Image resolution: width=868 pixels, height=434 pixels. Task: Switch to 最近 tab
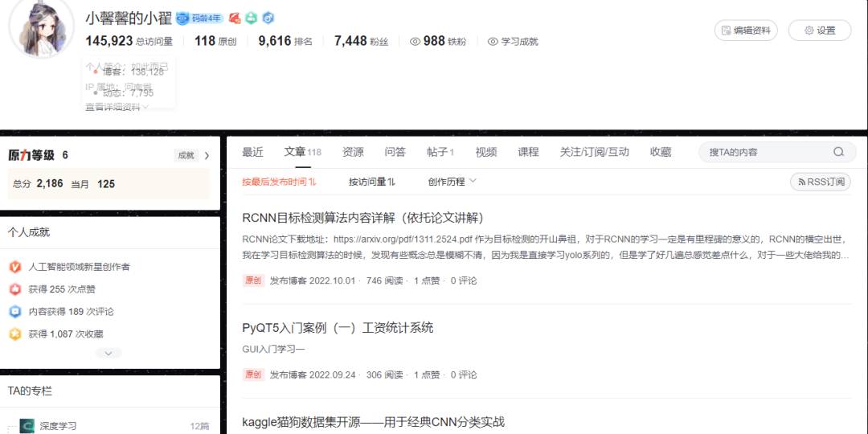click(x=253, y=152)
